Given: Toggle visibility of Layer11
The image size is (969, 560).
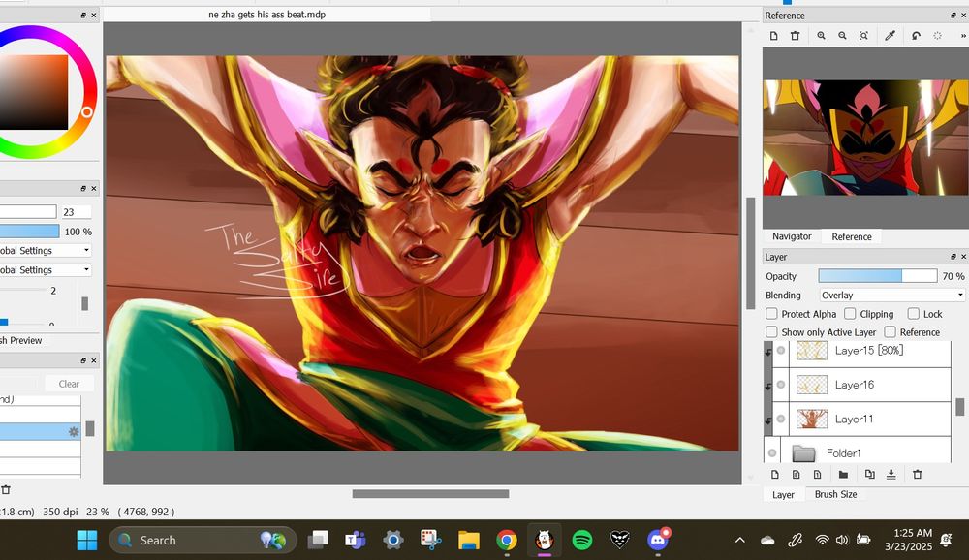Looking at the screenshot, I should coord(781,420).
